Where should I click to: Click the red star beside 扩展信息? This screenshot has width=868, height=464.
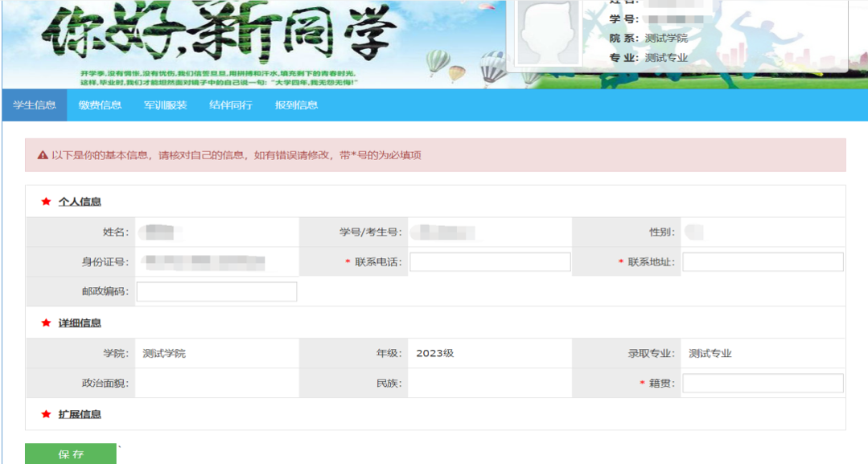coord(46,415)
